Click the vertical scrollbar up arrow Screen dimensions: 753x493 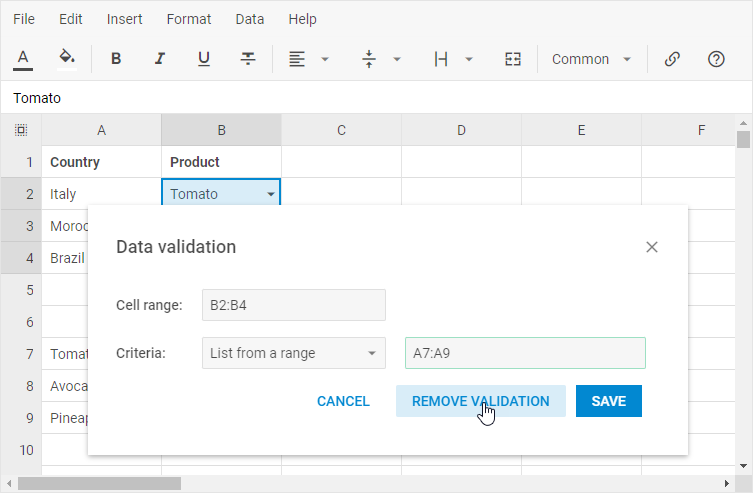pos(743,123)
